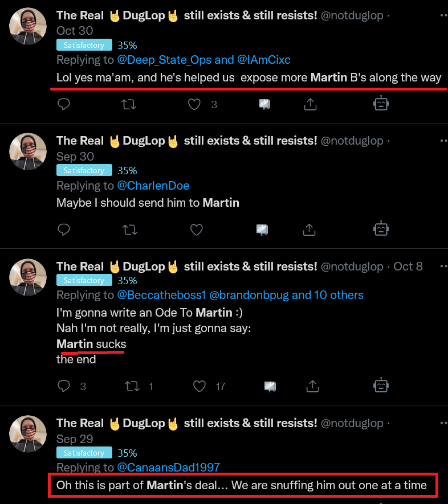Viewport: 448px width, 504px height.
Task: Reply to the Oct 8 'Ode To Martin' tweet
Action: (x=64, y=386)
